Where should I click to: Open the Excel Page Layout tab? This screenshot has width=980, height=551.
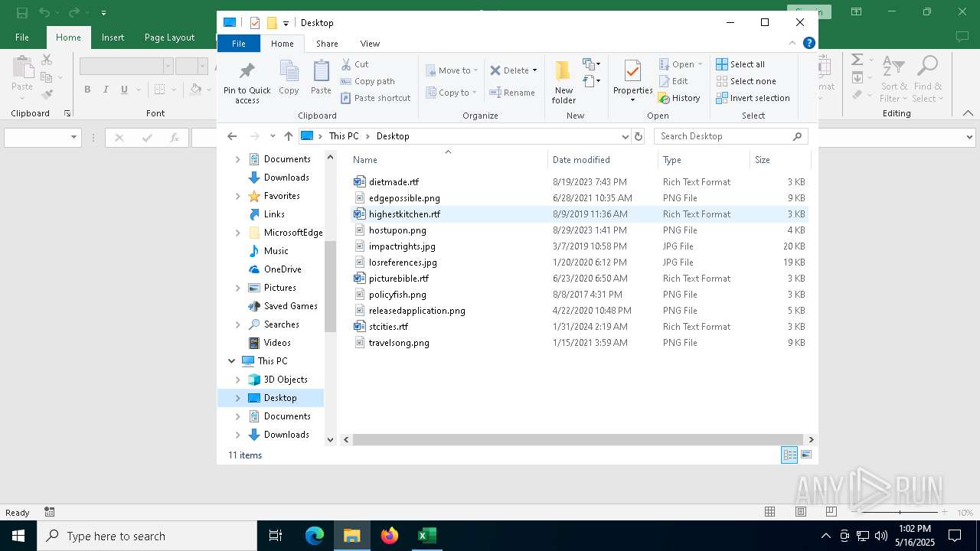pos(169,37)
